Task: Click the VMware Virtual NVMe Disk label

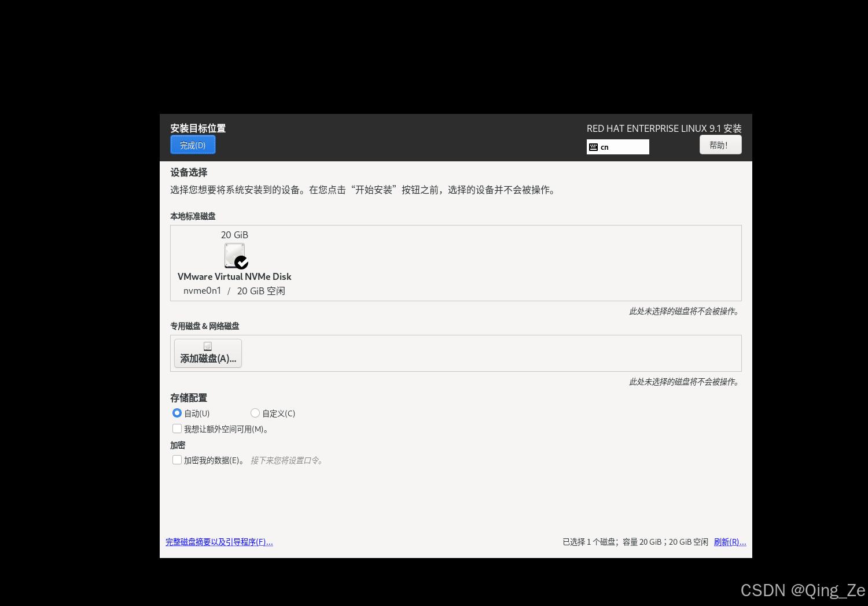Action: tap(234, 276)
